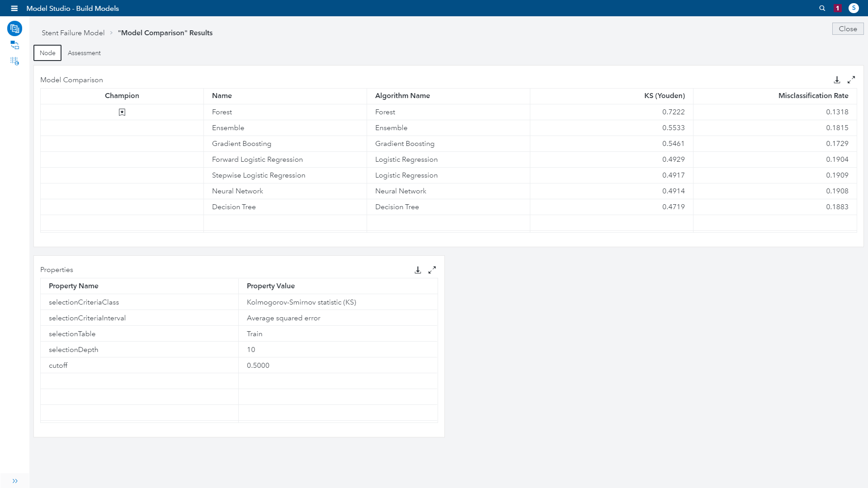
Task: Open the hamburger applications menu
Action: (14, 8)
